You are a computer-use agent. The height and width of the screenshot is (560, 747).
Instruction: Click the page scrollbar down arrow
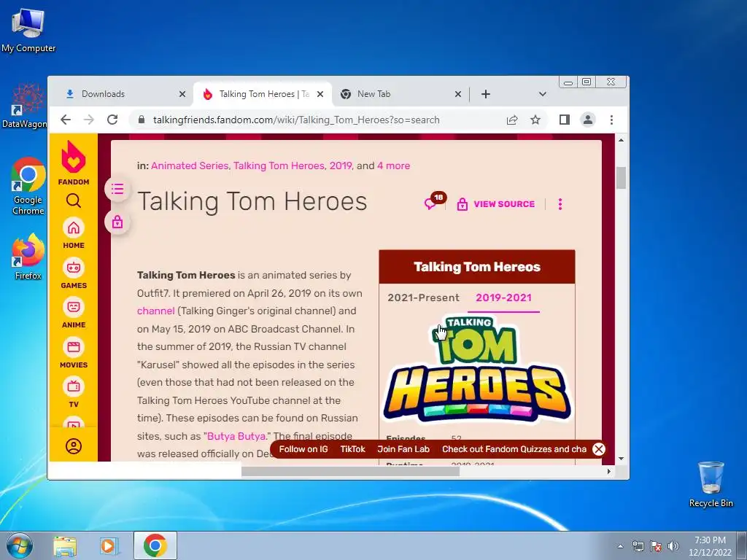coord(621,459)
